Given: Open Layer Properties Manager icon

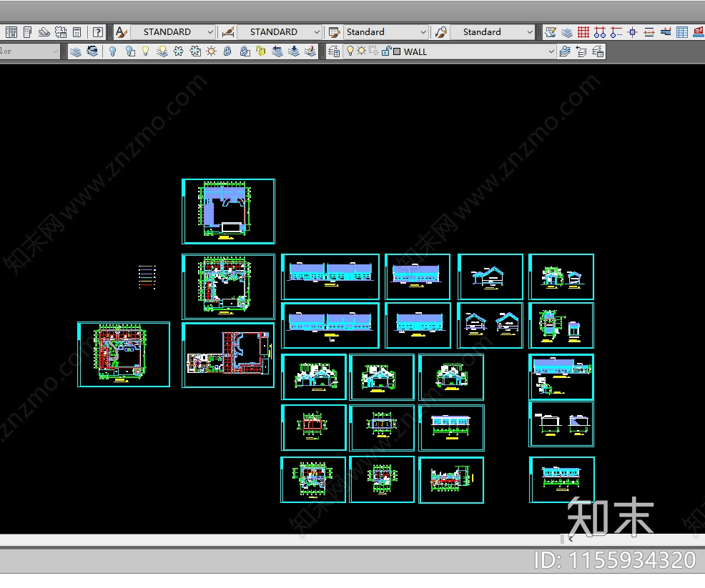Looking at the screenshot, I should pos(333,51).
